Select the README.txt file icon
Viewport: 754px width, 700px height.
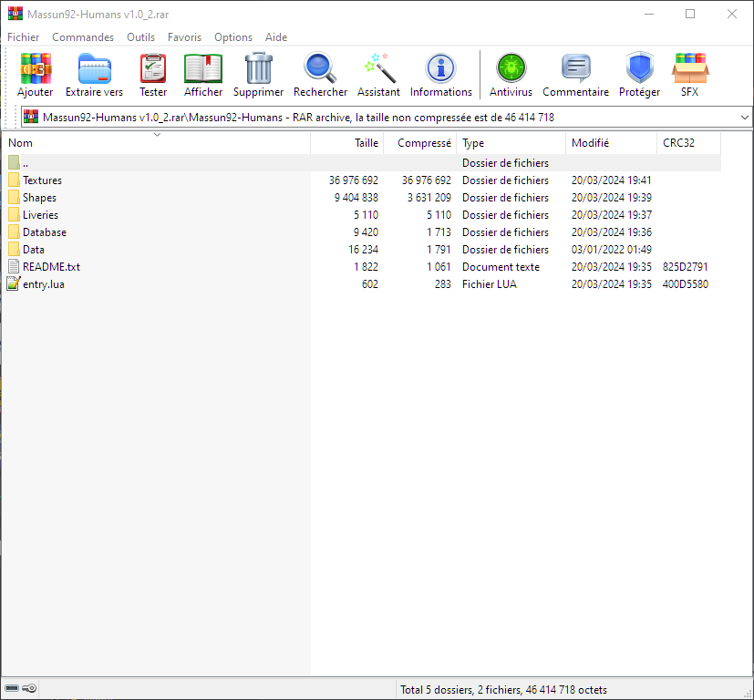[x=14, y=266]
